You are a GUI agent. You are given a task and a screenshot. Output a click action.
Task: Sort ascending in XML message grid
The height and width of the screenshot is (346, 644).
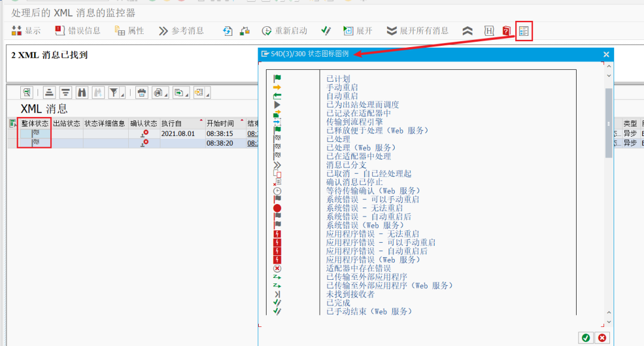click(x=49, y=92)
